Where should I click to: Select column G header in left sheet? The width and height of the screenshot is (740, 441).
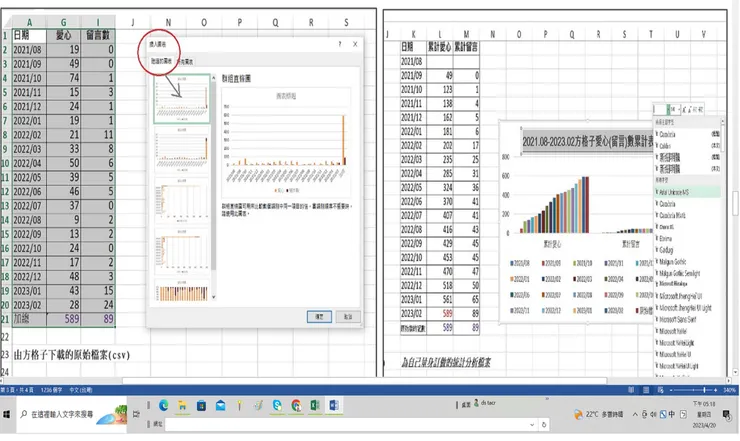pyautogui.click(x=64, y=22)
